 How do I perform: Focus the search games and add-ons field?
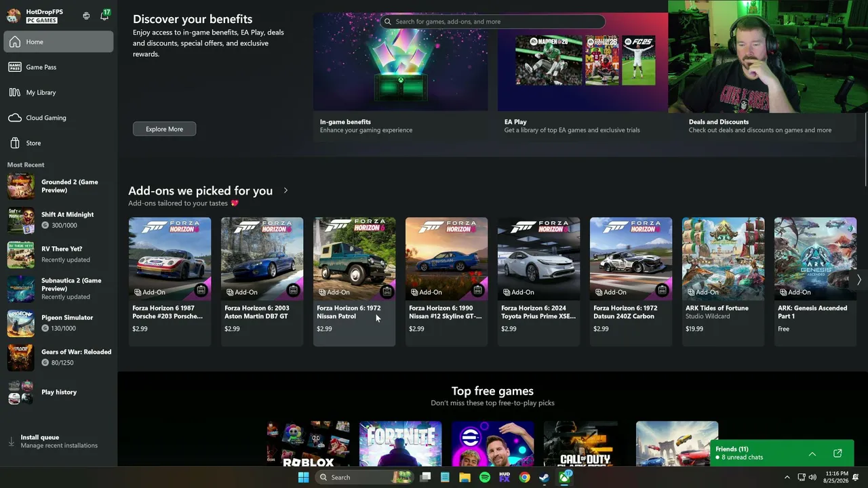click(x=493, y=22)
